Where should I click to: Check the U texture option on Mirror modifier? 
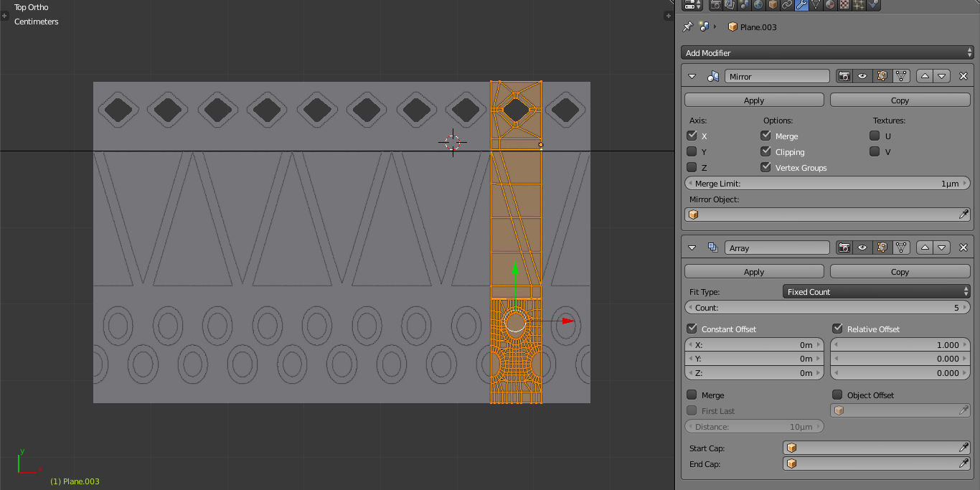[875, 136]
